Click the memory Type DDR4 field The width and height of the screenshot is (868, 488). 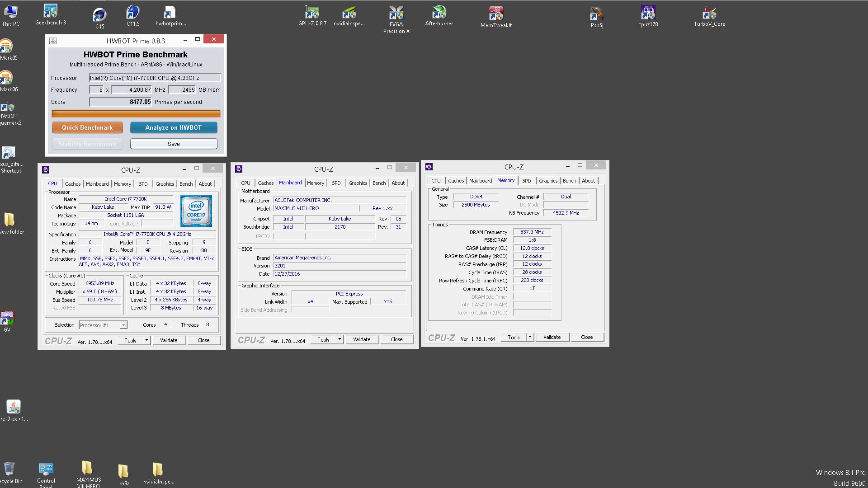coord(476,197)
